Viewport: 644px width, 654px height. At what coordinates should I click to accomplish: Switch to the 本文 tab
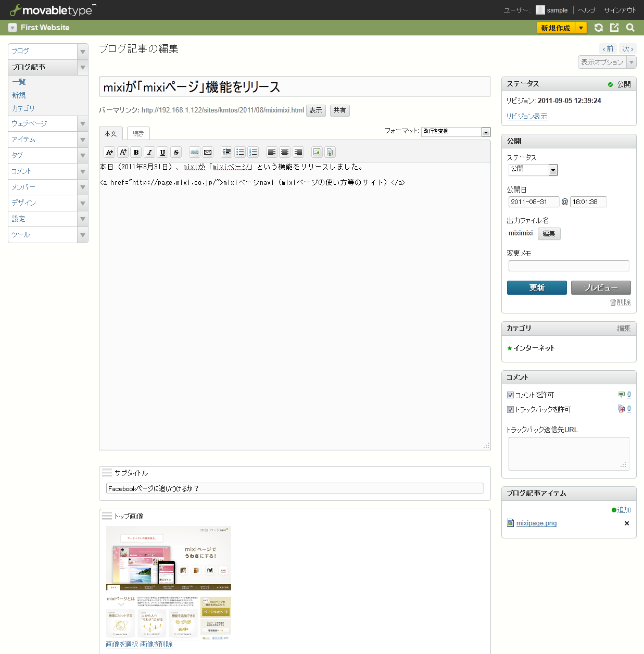pyautogui.click(x=111, y=134)
